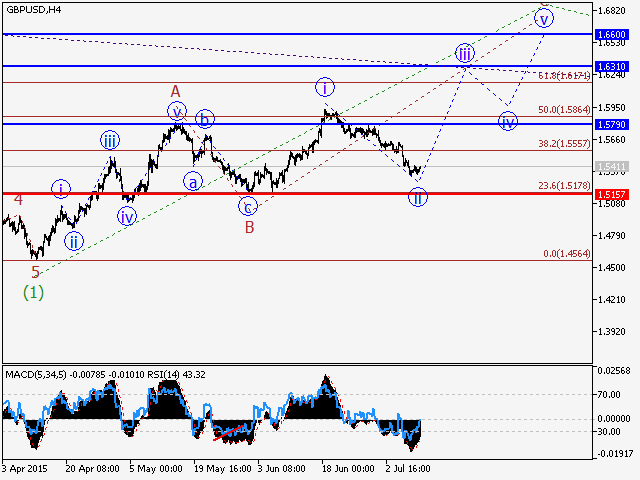Select the circled v label beside the 1.6820 value

544,18
